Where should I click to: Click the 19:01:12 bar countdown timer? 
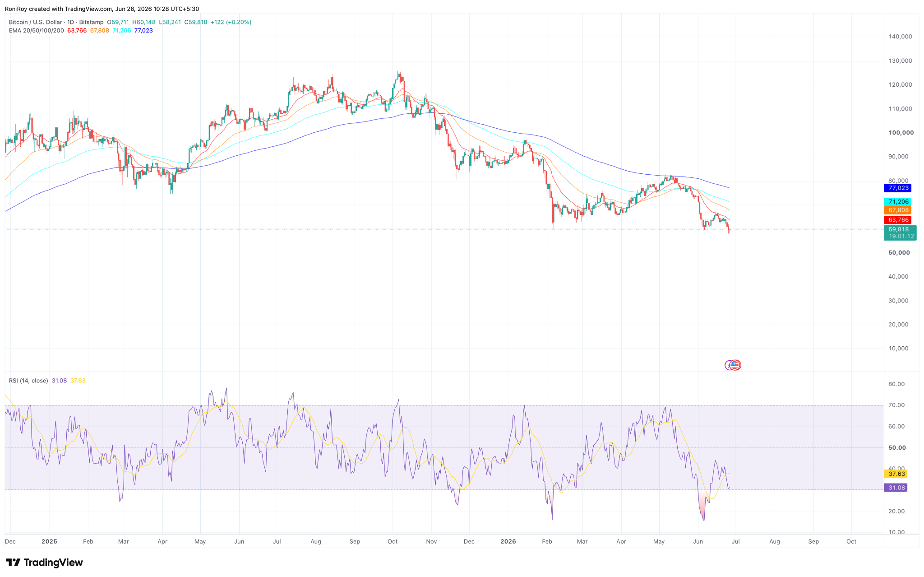coord(901,236)
